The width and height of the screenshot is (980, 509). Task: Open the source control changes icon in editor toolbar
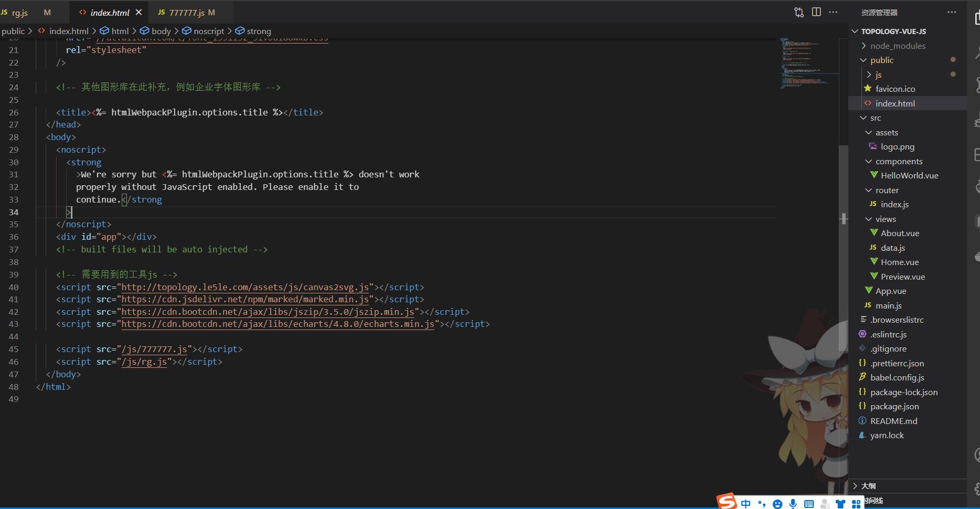tap(799, 12)
